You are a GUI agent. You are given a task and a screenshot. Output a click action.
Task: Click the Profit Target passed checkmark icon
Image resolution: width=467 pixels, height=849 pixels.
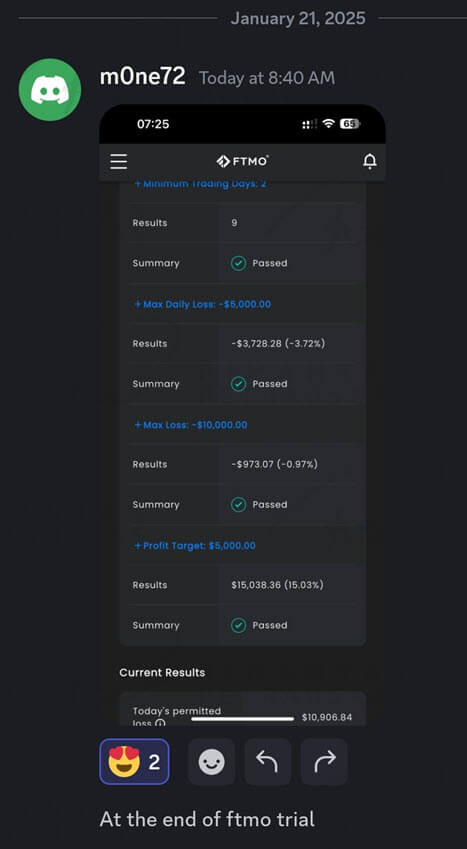point(238,625)
